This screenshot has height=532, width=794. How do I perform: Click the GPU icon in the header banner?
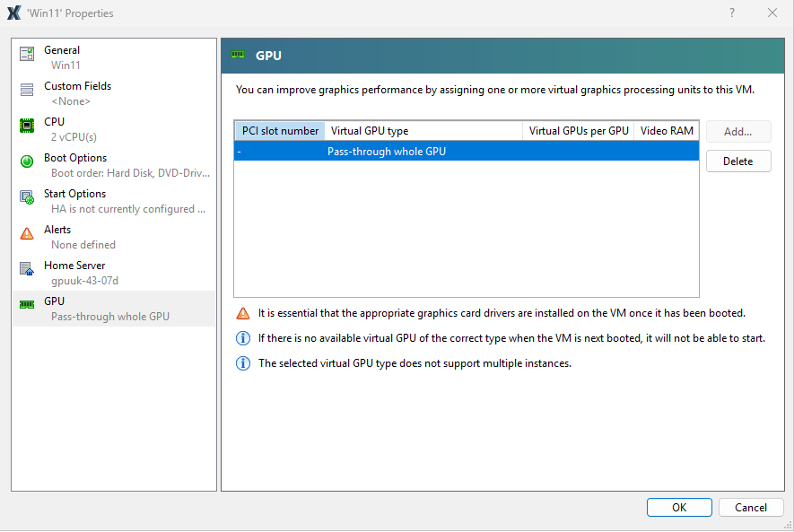pyautogui.click(x=238, y=55)
